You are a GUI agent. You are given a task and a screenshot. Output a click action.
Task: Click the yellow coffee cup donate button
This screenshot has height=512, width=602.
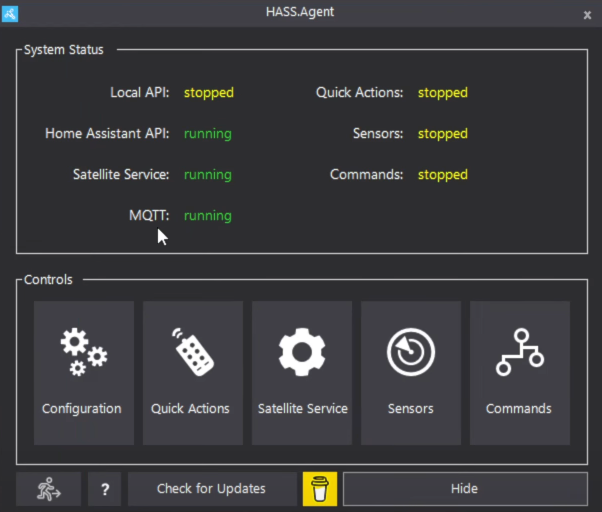[320, 489]
